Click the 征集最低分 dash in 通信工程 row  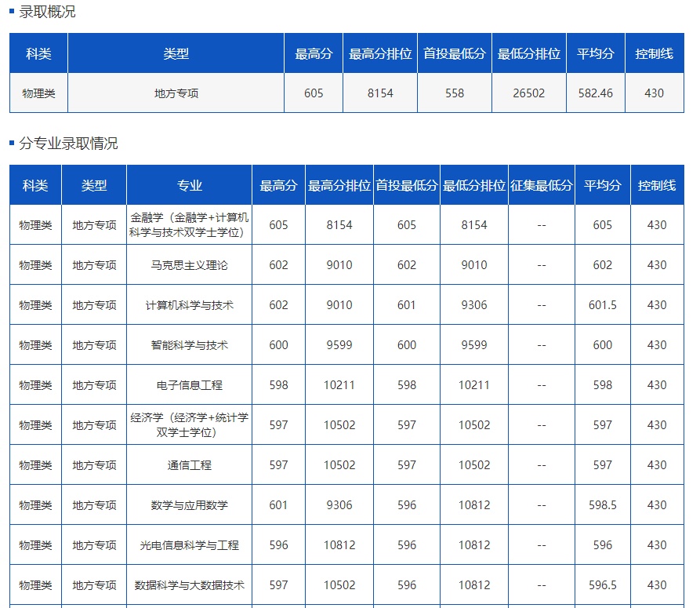(542, 465)
